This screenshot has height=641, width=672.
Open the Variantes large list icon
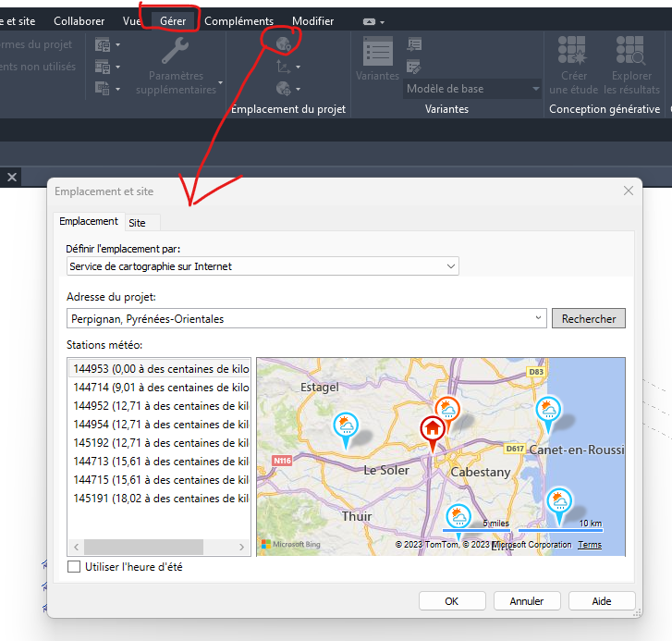377,52
